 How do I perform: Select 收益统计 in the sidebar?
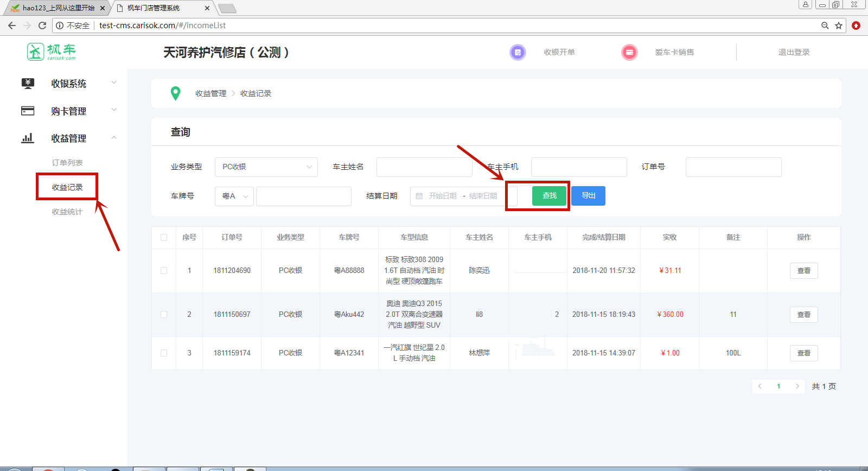(67, 212)
